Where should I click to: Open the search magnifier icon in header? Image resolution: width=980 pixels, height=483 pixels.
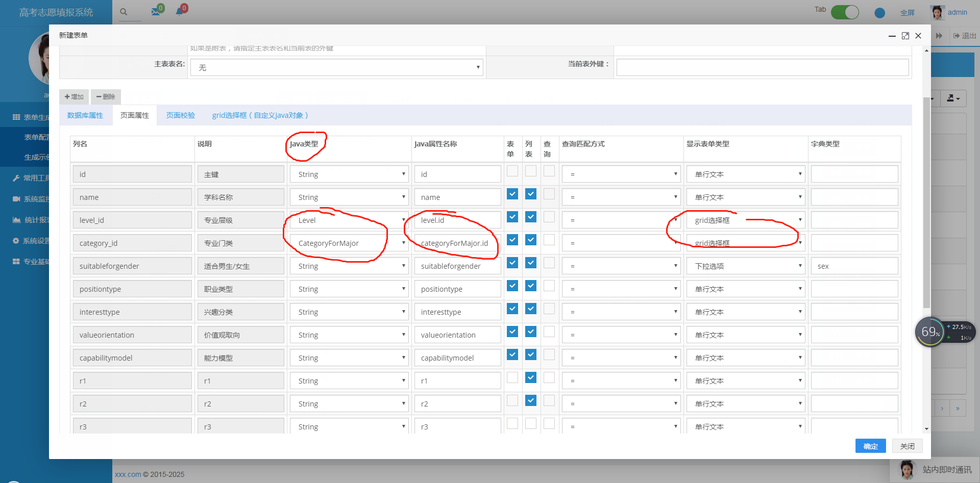[x=122, y=12]
